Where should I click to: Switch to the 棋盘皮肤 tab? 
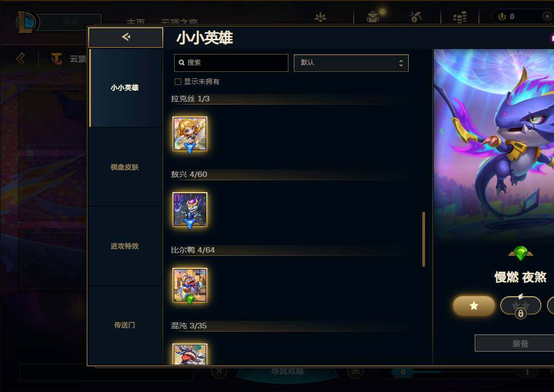[125, 167]
